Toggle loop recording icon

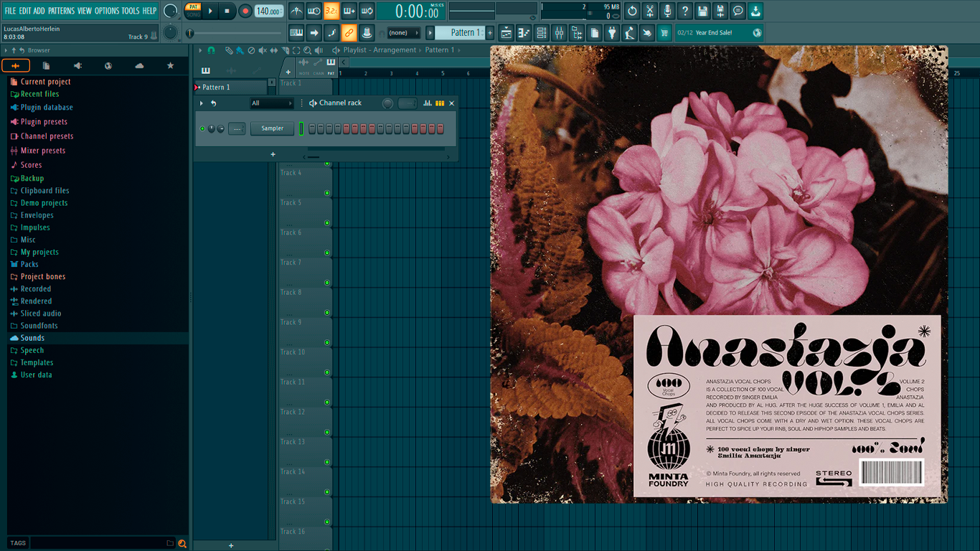coord(367,11)
